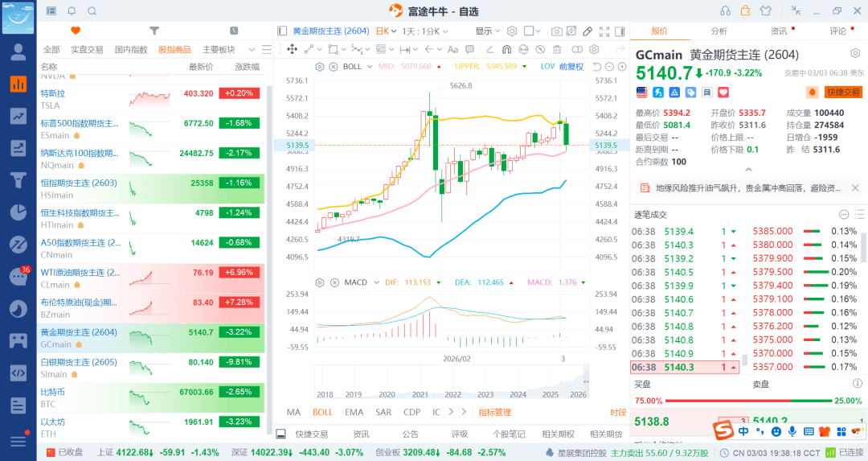This screenshot has height=461, width=868.
Task: Select 国内指数 watchlist tab
Action: click(x=131, y=49)
